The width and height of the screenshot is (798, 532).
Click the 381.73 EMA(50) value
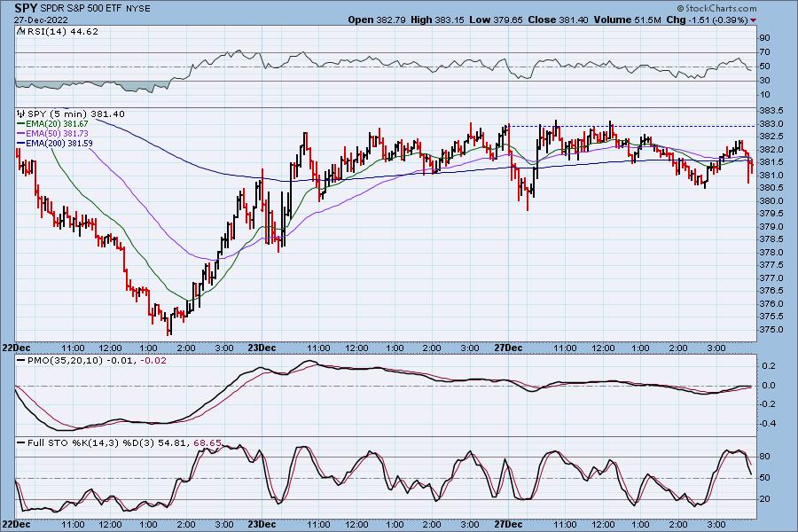click(x=75, y=133)
